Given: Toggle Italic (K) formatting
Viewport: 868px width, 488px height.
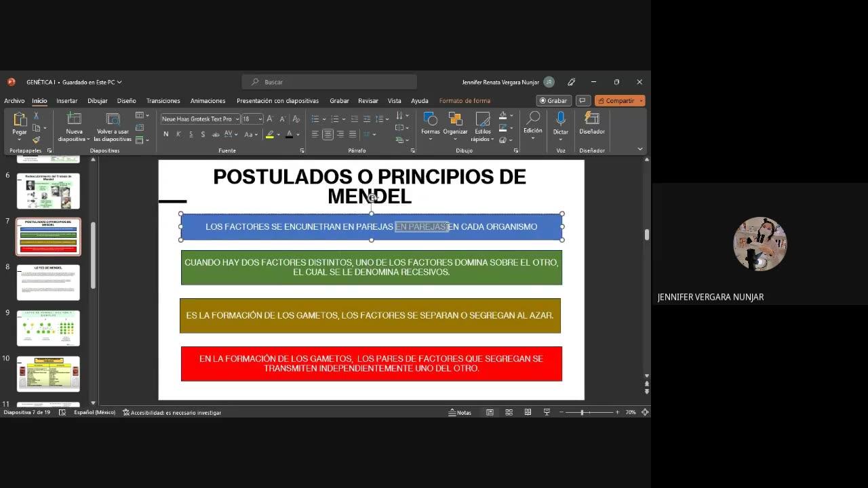Looking at the screenshot, I should coord(178,134).
